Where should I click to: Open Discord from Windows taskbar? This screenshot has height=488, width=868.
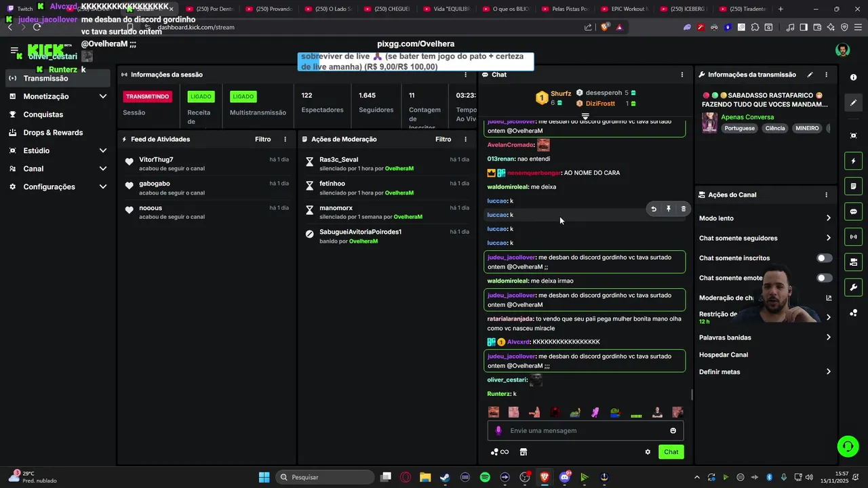565,477
